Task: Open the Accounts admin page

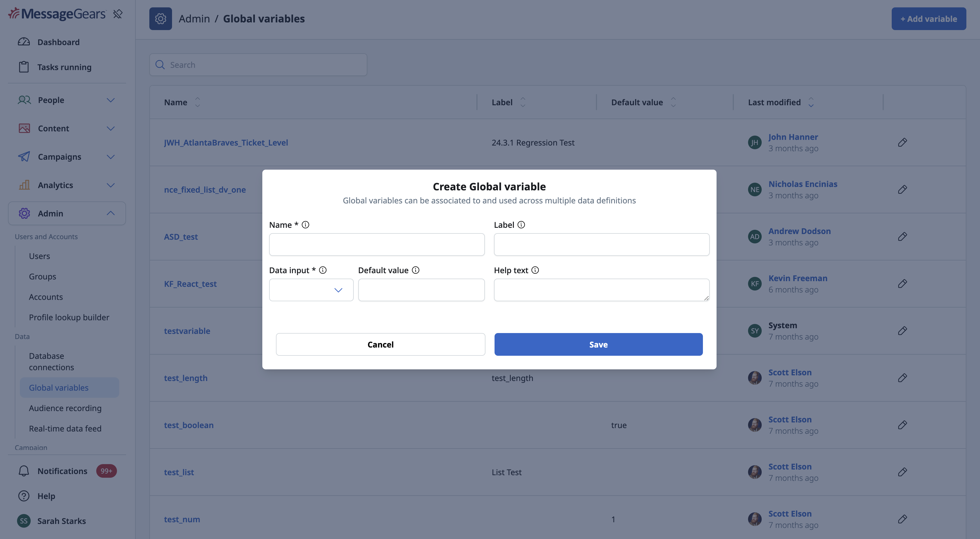Action: pyautogui.click(x=46, y=297)
